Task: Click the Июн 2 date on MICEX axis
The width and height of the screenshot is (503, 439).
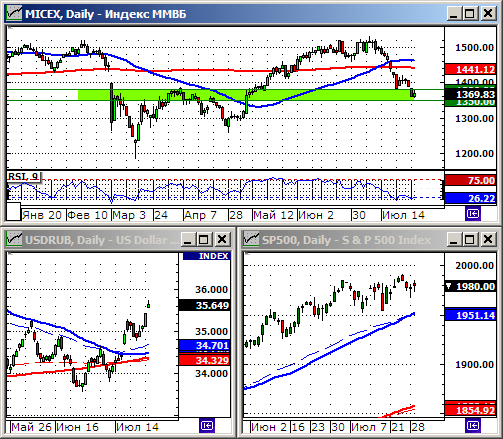Action: pyautogui.click(x=316, y=215)
